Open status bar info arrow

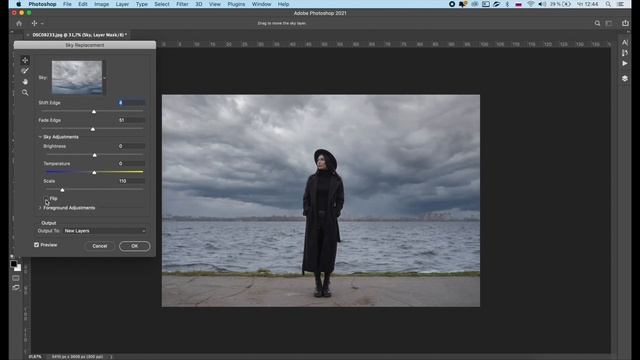[x=111, y=357]
